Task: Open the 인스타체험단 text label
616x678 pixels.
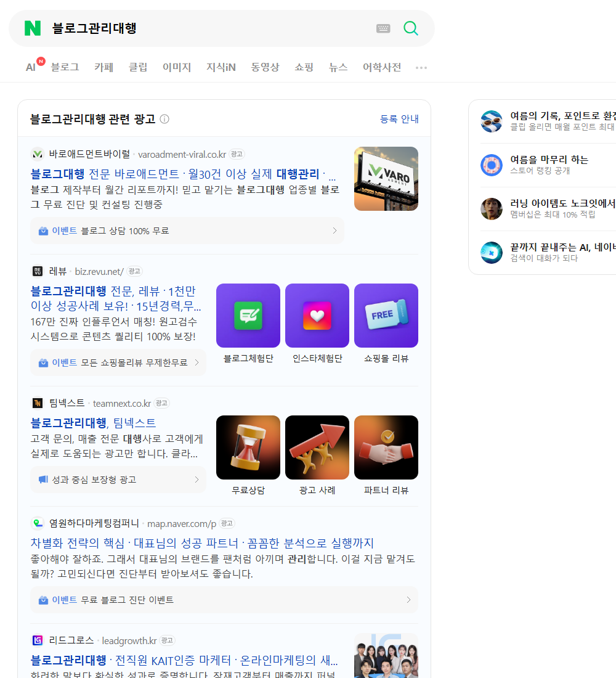Action: (x=317, y=359)
